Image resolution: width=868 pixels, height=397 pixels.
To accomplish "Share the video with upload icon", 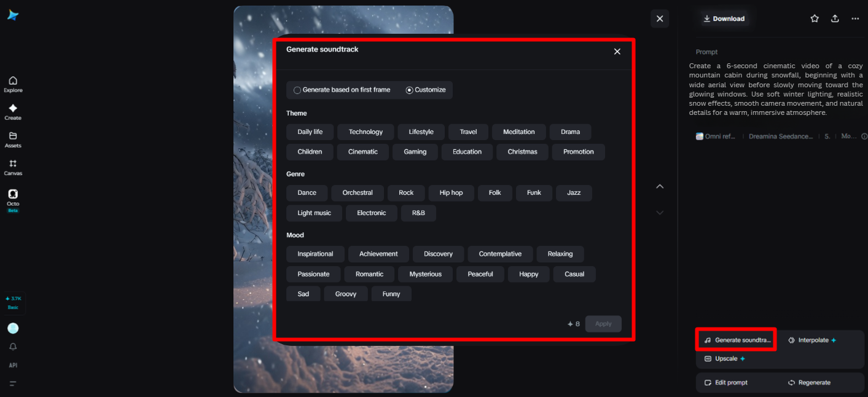I will [835, 18].
